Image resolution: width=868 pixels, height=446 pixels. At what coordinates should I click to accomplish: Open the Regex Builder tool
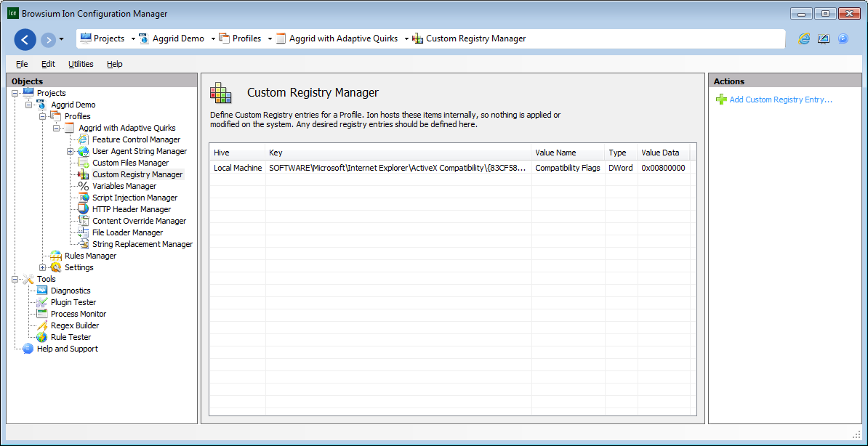(x=74, y=325)
